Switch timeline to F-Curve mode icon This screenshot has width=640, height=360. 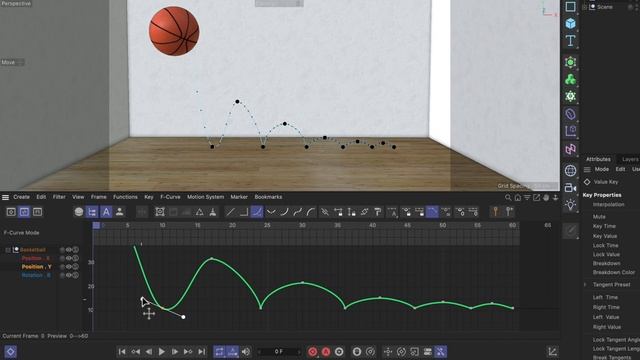coord(24,212)
